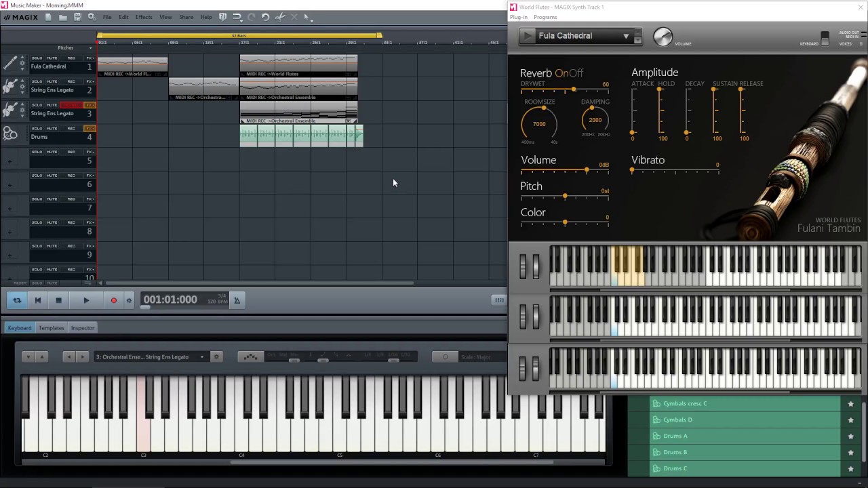Click the 001:01:000 time display

[x=170, y=300]
